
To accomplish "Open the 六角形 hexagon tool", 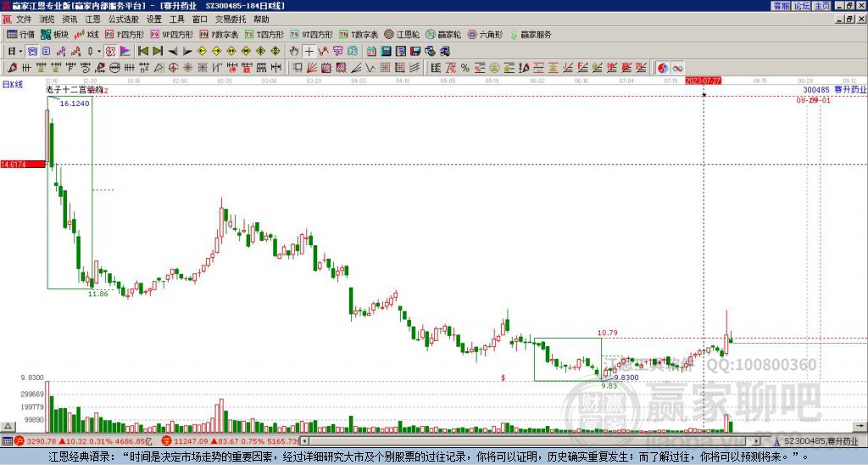I will 486,34.
